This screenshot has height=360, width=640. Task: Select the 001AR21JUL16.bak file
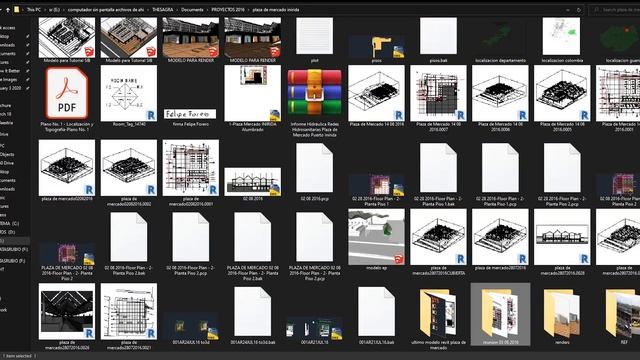(376, 311)
